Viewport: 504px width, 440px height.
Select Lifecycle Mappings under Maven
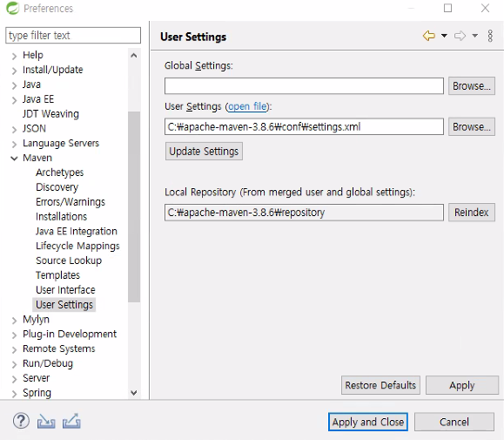tap(77, 246)
